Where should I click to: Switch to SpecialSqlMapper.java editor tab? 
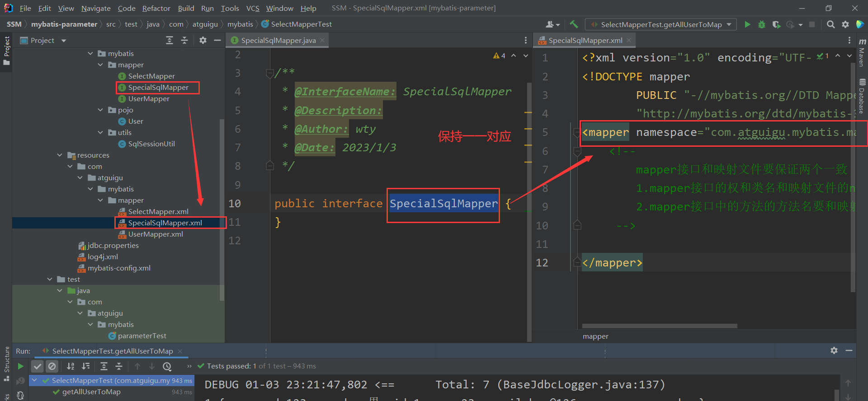[x=278, y=41]
